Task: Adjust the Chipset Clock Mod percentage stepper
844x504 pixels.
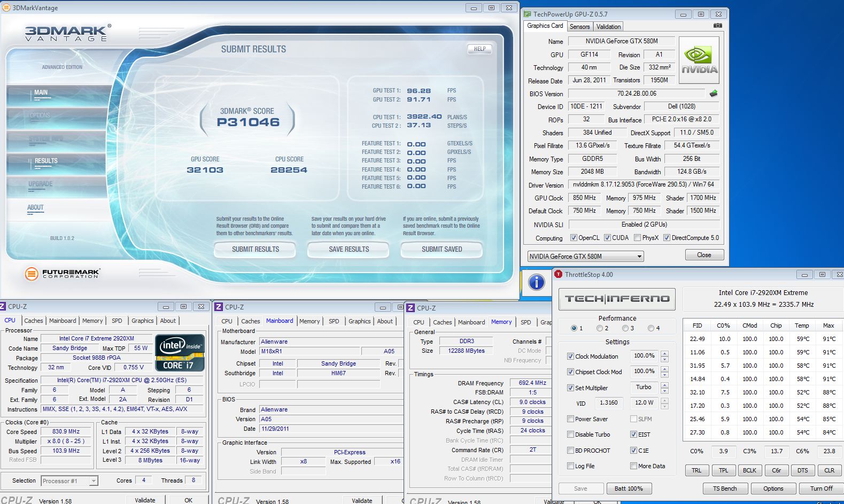Action: (664, 371)
